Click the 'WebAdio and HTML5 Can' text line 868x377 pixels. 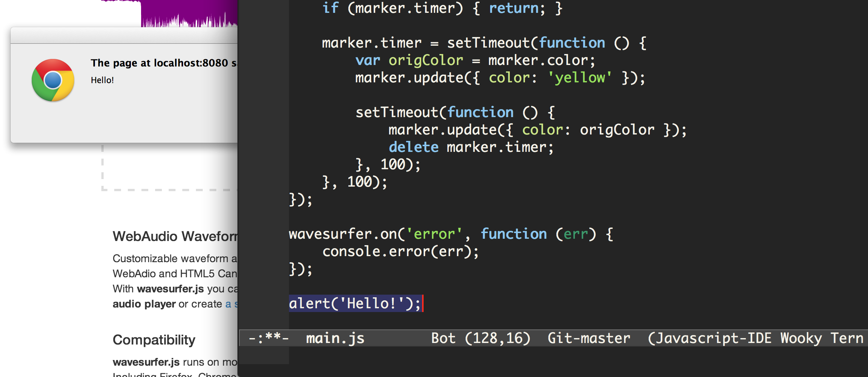tap(175, 273)
